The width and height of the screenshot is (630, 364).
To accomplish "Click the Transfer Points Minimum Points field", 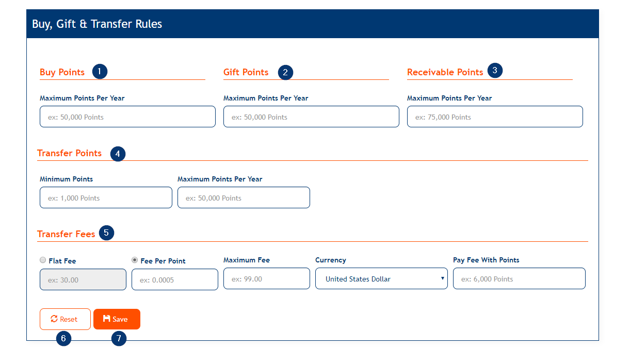I will [x=106, y=197].
